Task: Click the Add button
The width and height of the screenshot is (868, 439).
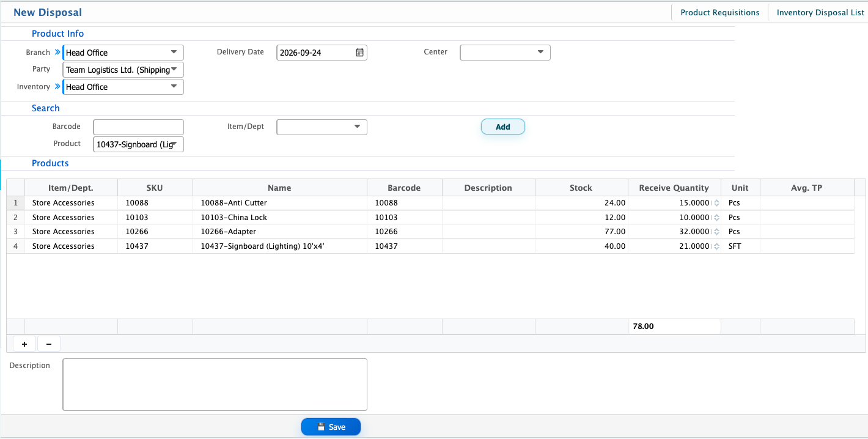Action: pos(503,127)
